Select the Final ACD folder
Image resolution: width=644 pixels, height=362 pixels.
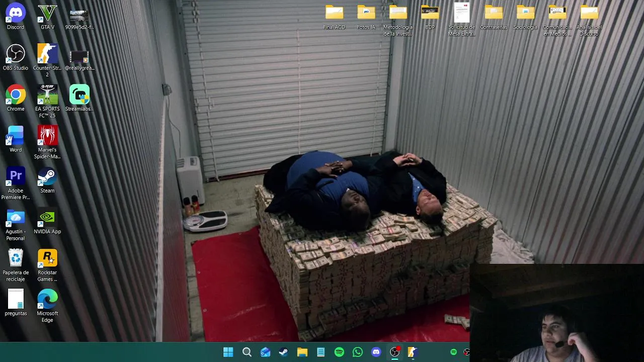(334, 17)
